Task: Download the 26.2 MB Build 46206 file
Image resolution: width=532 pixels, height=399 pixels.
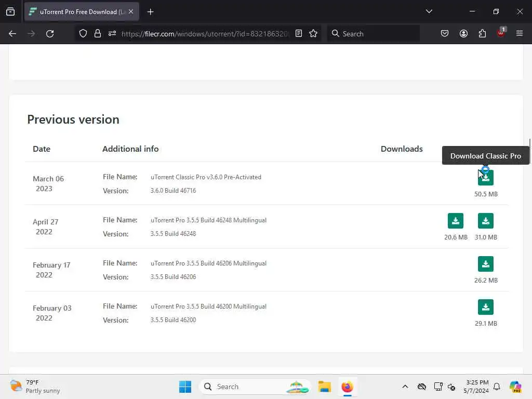Action: pyautogui.click(x=486, y=264)
